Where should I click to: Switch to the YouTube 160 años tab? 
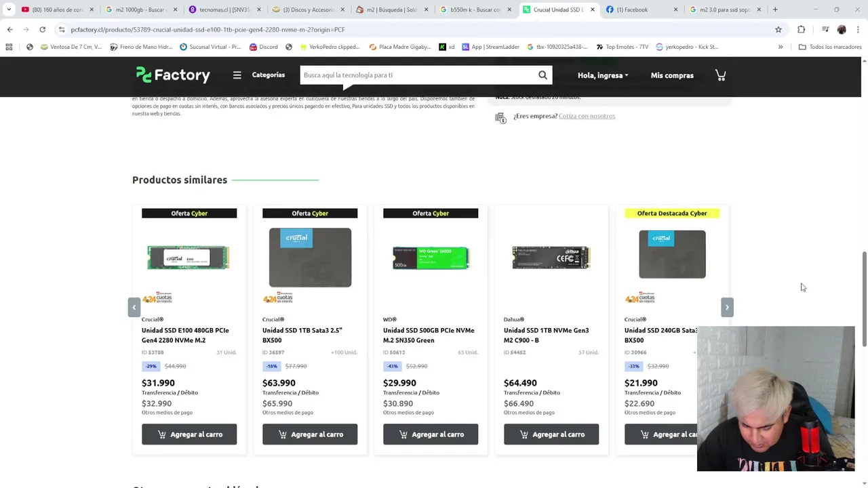tap(56, 9)
